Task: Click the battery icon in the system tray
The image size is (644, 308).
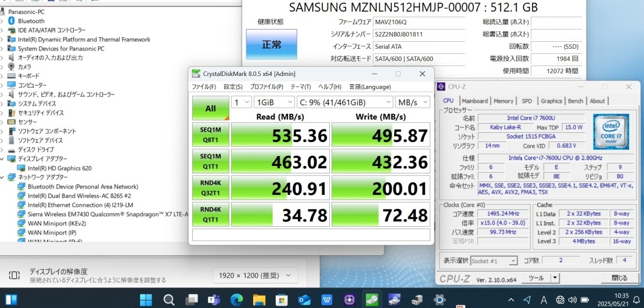Action: coord(585,300)
